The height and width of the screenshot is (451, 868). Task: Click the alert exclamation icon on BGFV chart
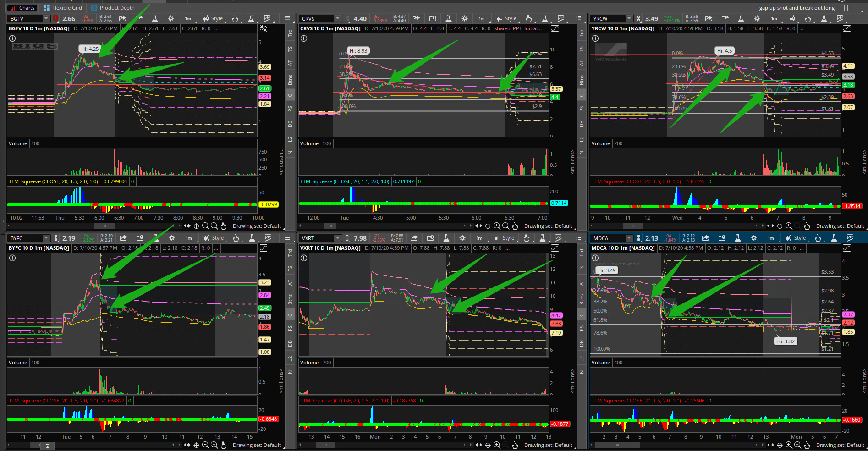pos(13,38)
